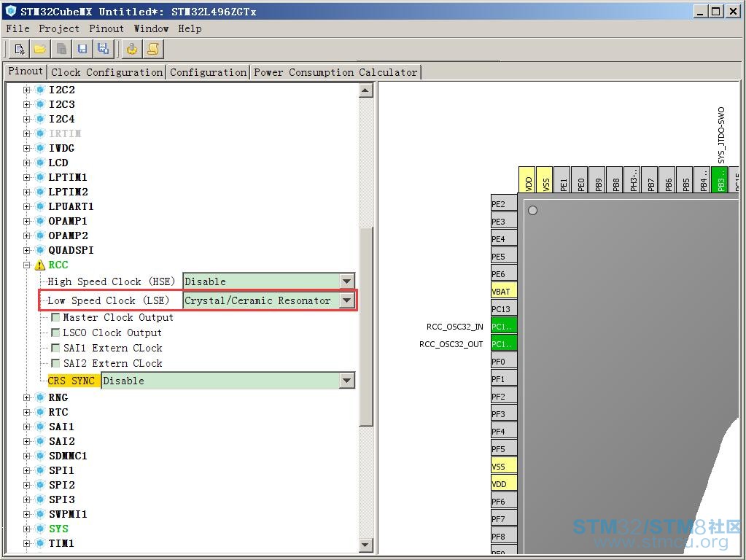Image resolution: width=746 pixels, height=560 pixels.
Task: Select the greyed-out IRTIM tree entry
Action: (x=65, y=133)
